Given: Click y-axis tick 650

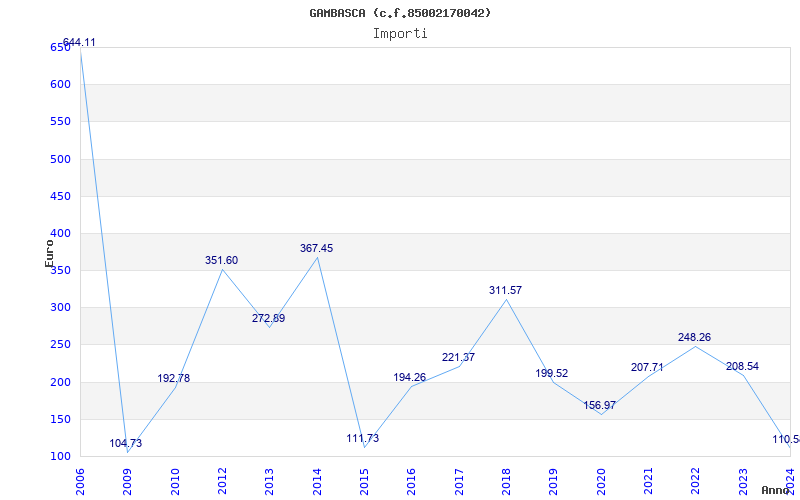Looking at the screenshot, I should click(x=60, y=47).
